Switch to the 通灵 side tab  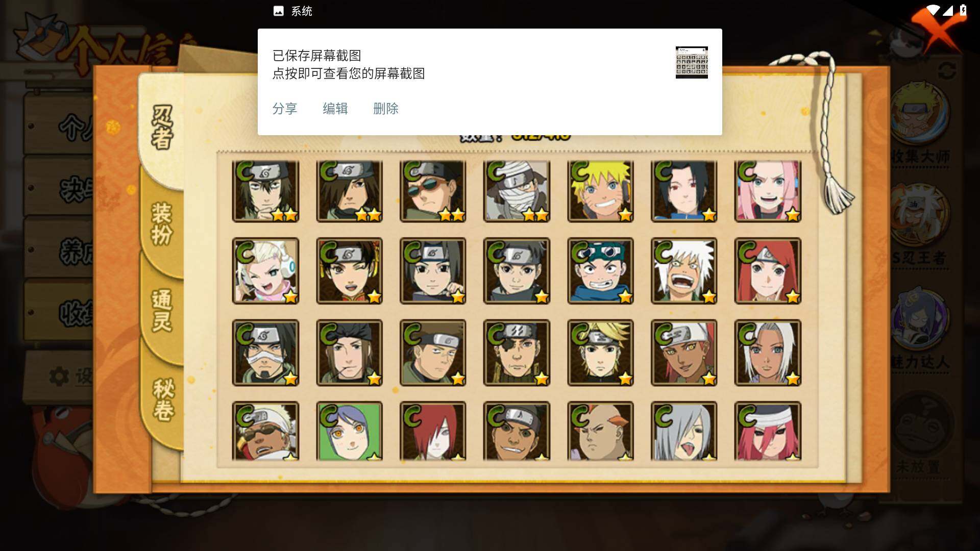tap(162, 310)
